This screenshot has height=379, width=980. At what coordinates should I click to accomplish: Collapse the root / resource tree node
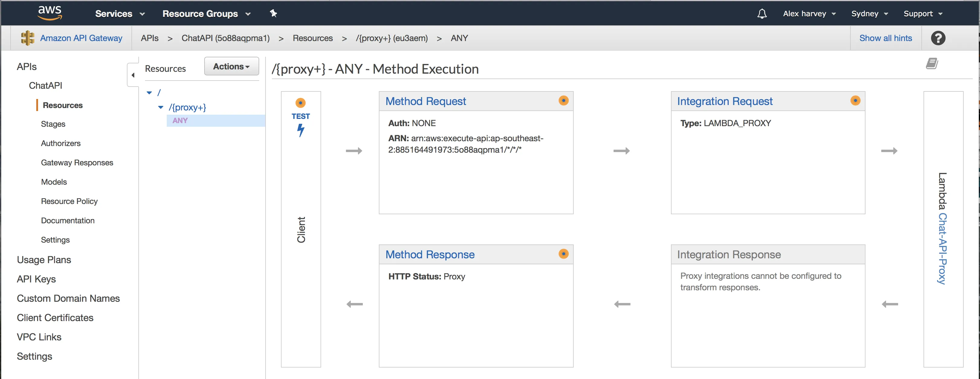point(150,93)
